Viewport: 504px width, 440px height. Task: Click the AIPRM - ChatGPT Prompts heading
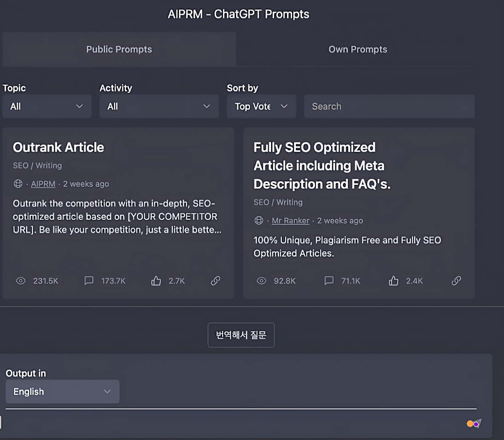click(238, 14)
